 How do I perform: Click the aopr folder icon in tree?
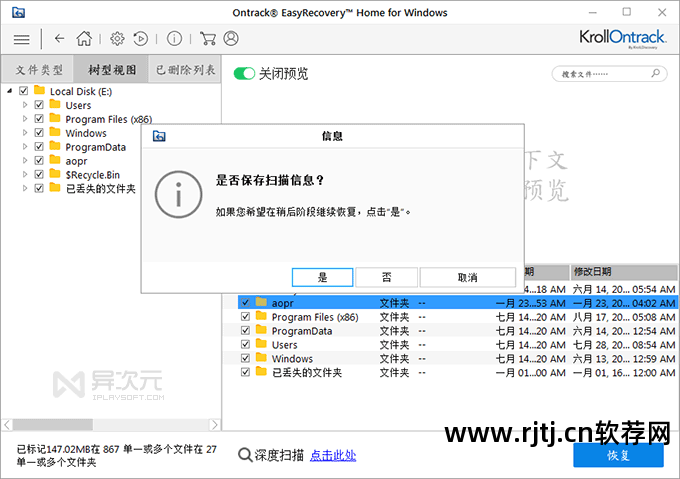point(55,160)
